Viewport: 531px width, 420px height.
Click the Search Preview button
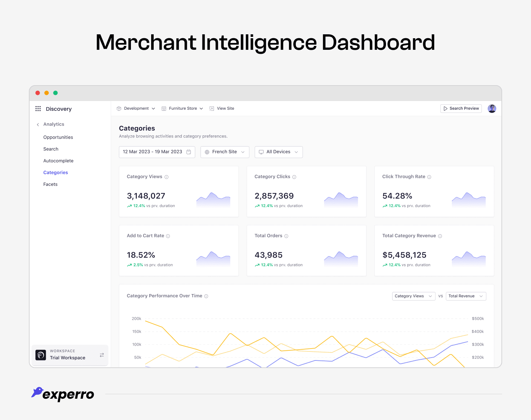tap(461, 109)
